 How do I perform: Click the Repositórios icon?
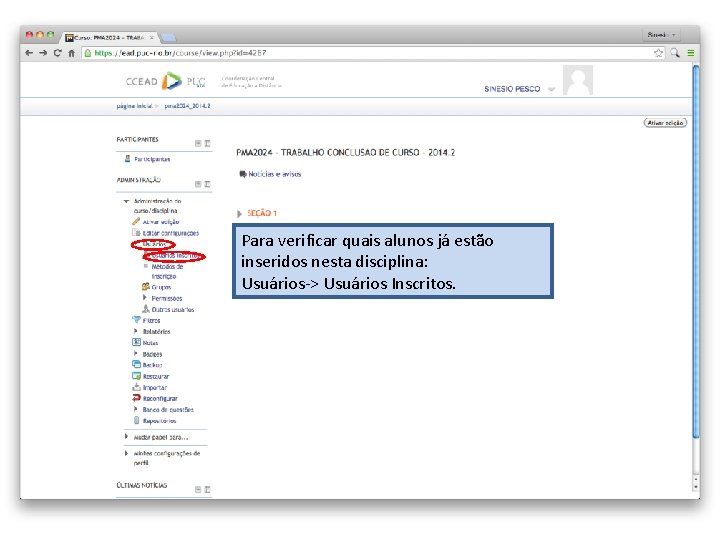tap(136, 420)
